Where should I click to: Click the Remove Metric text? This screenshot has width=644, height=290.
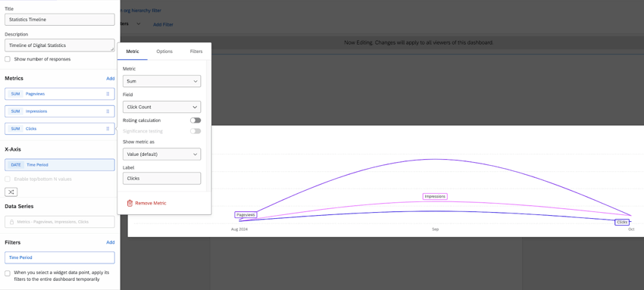tap(151, 203)
